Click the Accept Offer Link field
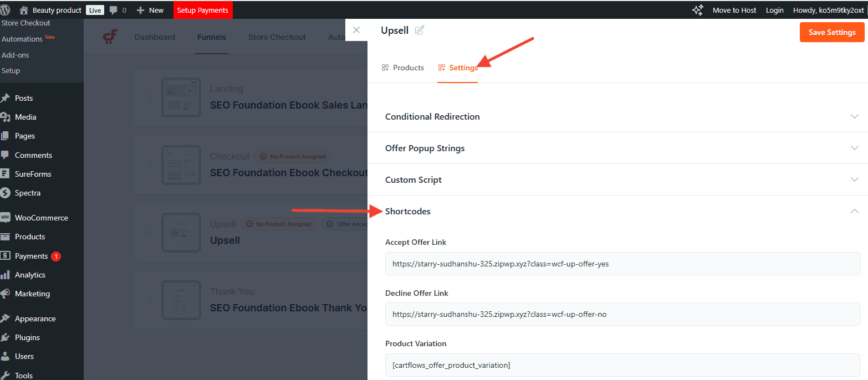Viewport: 868px width, 380px height. pyautogui.click(x=622, y=264)
